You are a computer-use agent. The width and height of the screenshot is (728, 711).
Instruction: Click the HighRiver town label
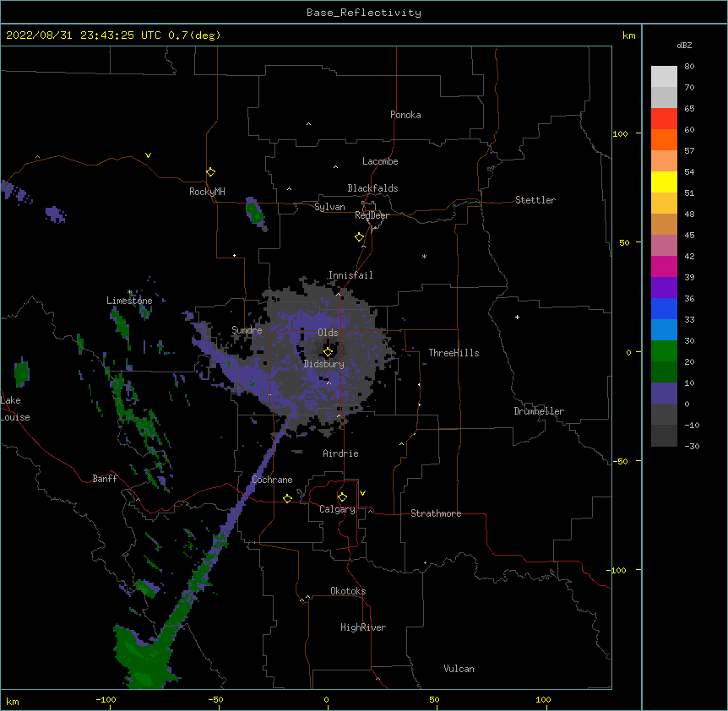pyautogui.click(x=362, y=627)
